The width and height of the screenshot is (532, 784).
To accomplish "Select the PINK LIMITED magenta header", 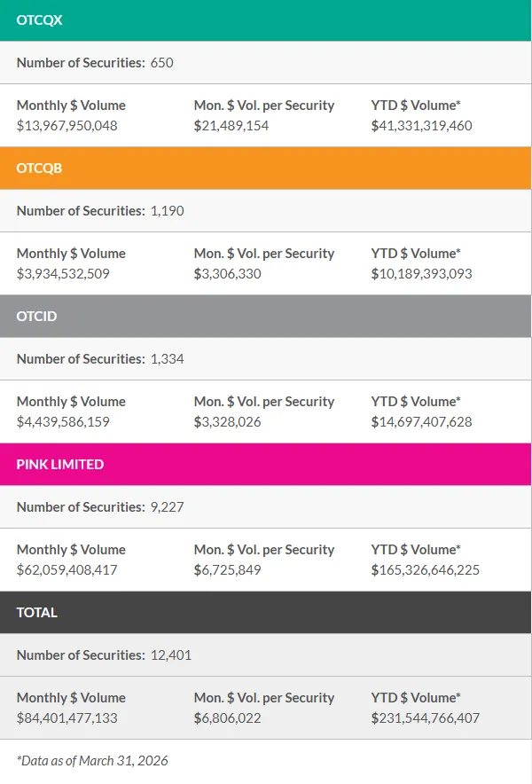I will [266, 465].
